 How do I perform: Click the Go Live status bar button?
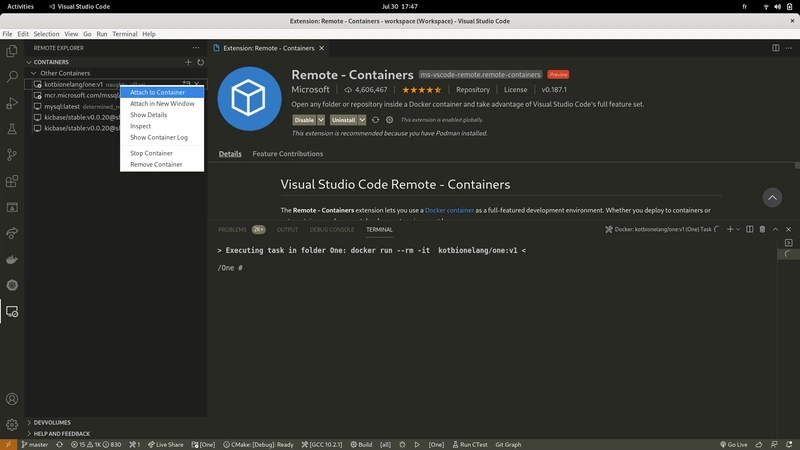pos(733,444)
